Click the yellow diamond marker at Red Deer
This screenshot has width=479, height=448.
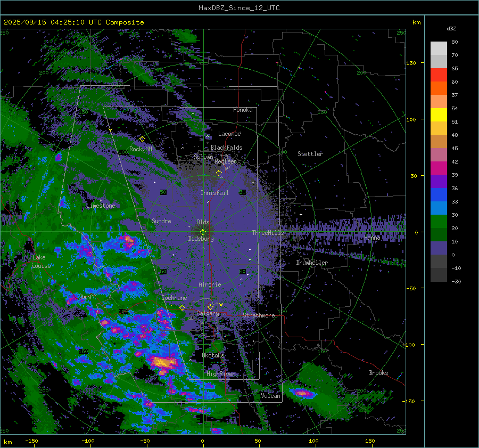[x=219, y=173]
